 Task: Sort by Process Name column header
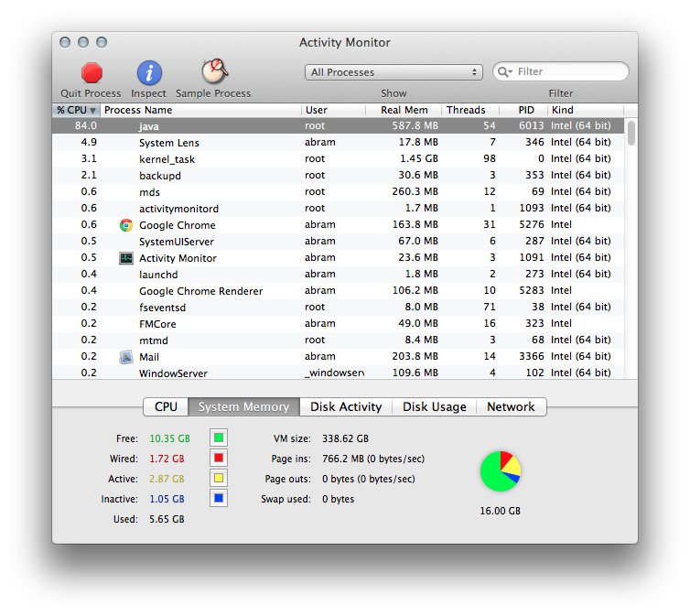[x=200, y=110]
